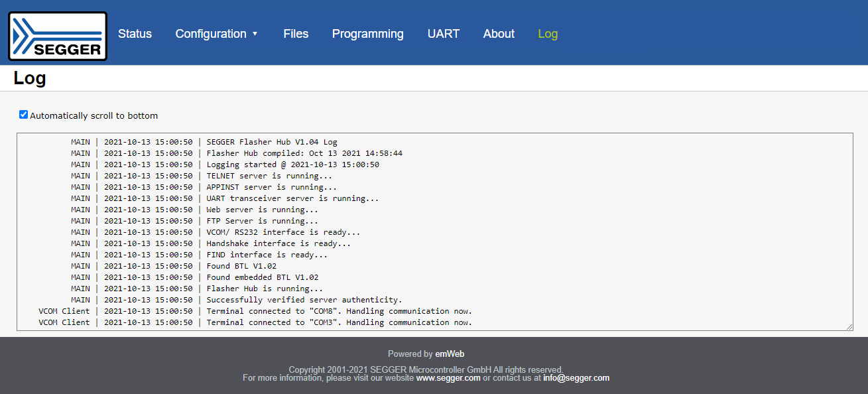Click the COM8 terminal connected log entry
This screenshot has width=868, height=394.
point(339,311)
